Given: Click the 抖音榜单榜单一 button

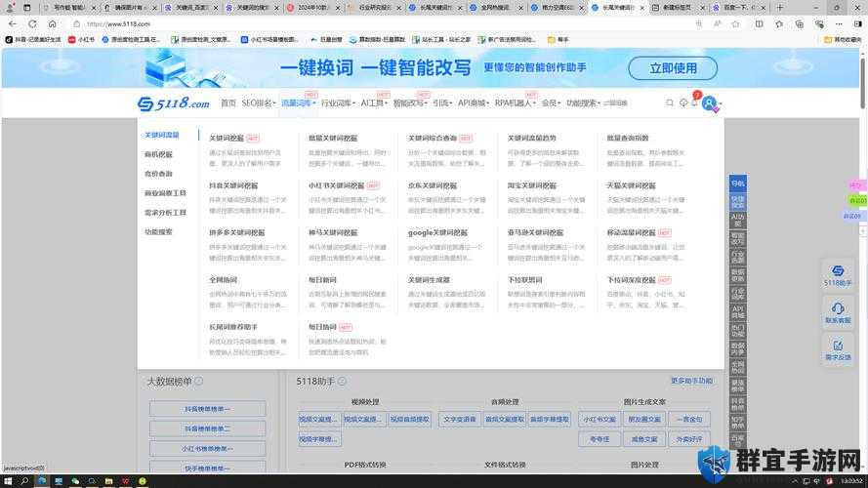Looking at the screenshot, I should tap(208, 409).
